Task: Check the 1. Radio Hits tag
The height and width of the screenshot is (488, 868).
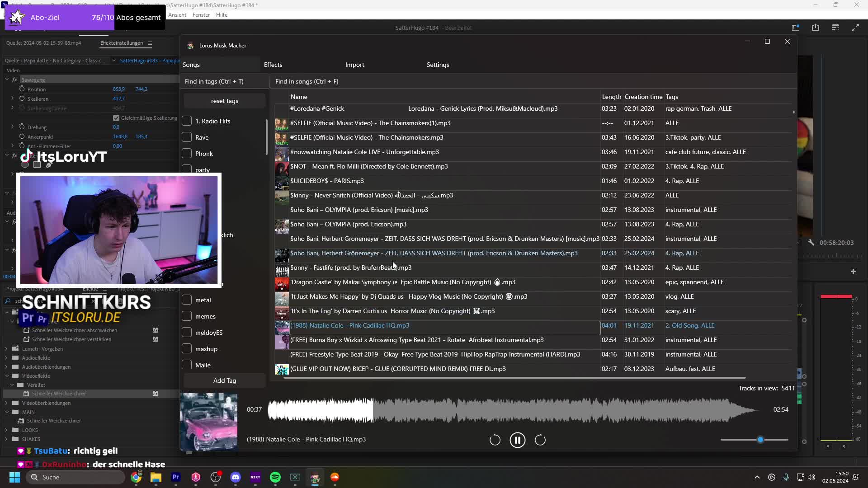Action: (187, 121)
